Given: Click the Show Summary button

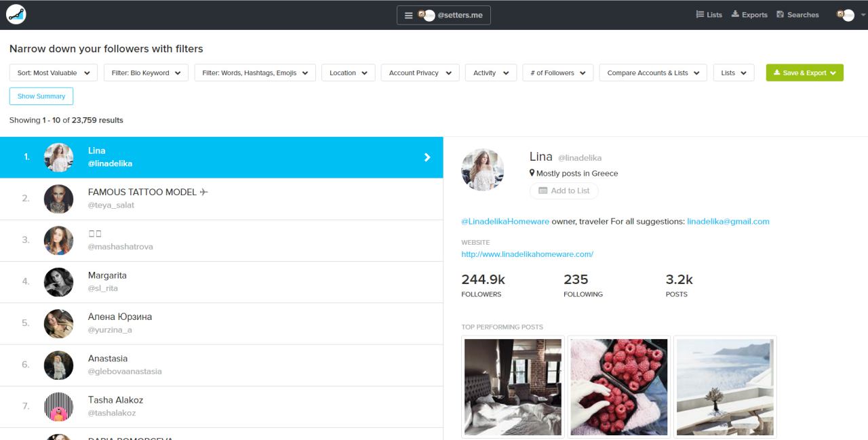Looking at the screenshot, I should coord(41,96).
